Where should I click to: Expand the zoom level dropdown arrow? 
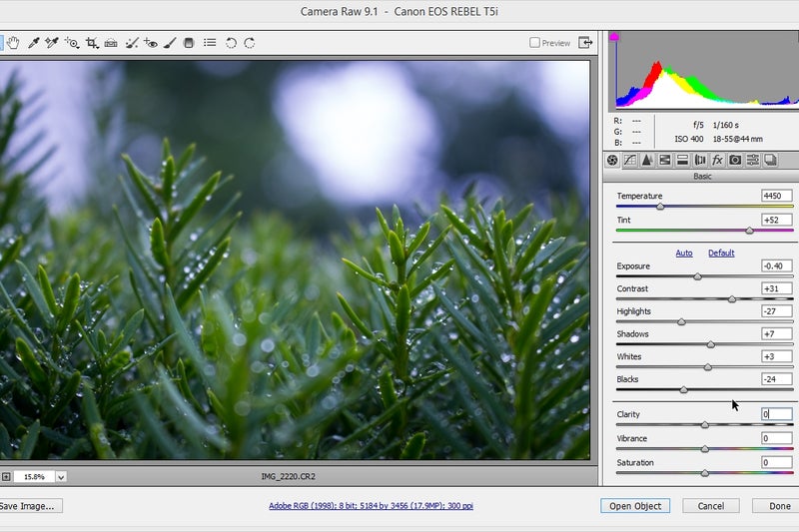click(61, 477)
